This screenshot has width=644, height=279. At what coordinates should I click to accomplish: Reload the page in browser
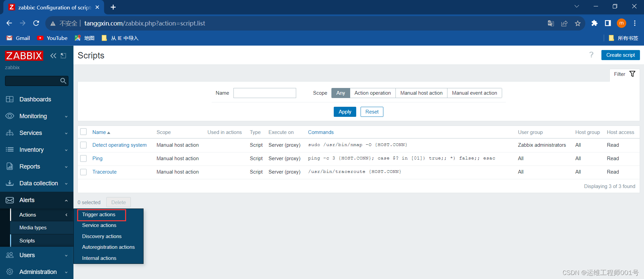36,23
